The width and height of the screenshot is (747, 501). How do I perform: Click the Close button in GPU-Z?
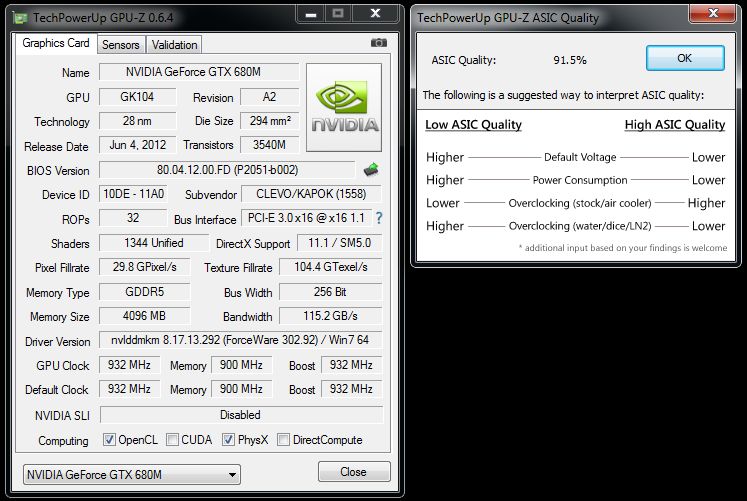coord(354,472)
